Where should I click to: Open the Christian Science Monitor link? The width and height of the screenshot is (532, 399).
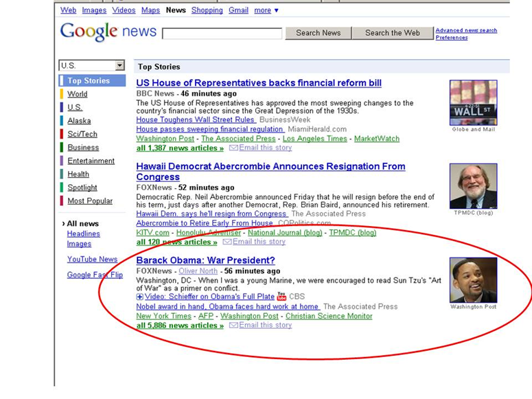click(329, 316)
